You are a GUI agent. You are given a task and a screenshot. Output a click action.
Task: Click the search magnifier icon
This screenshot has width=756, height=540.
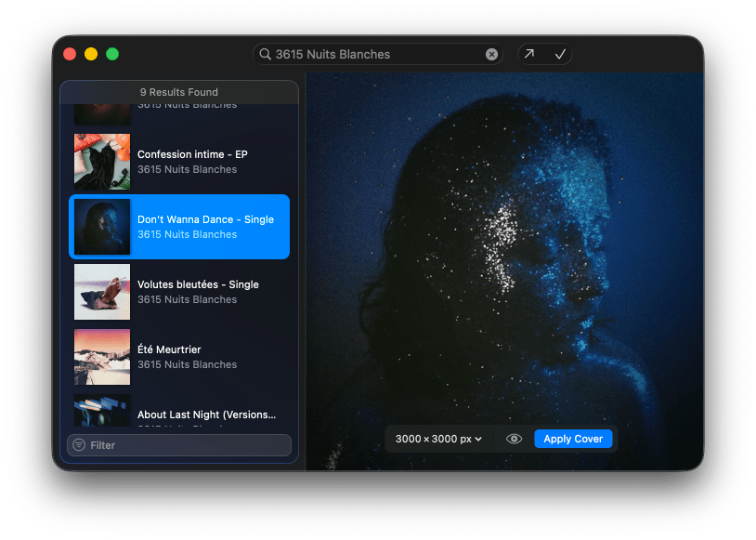[x=265, y=54]
